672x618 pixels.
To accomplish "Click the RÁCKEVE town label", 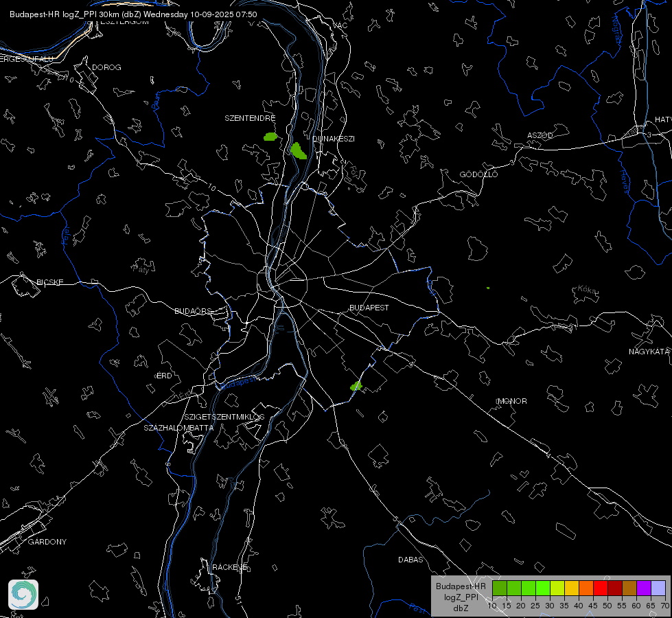I will pos(229,567).
